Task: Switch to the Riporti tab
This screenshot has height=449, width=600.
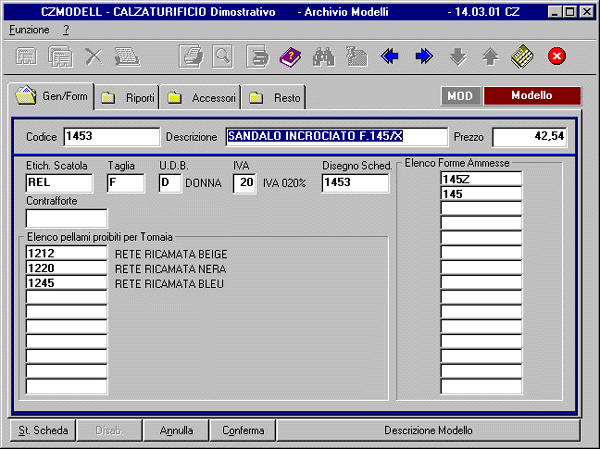Action: 127,98
